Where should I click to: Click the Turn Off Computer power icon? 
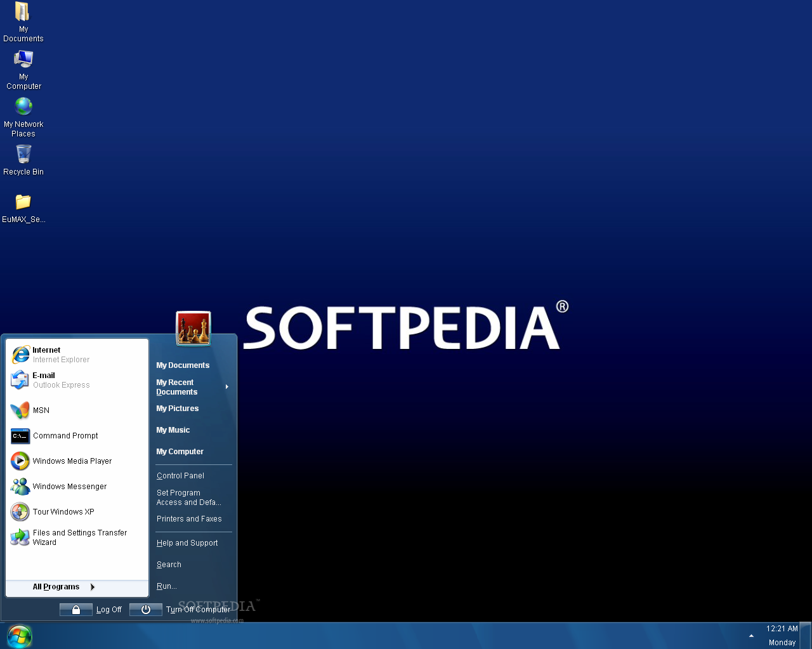tap(146, 610)
